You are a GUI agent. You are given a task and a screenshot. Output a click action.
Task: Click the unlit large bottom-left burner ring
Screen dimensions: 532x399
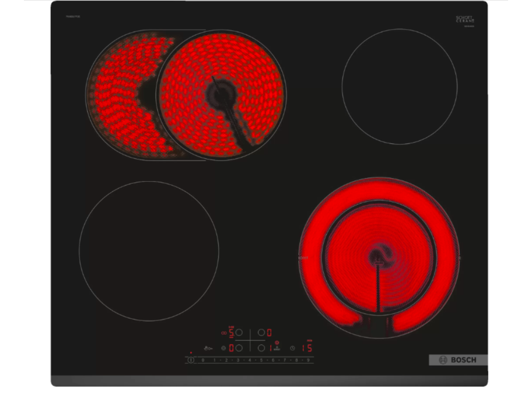149,251
